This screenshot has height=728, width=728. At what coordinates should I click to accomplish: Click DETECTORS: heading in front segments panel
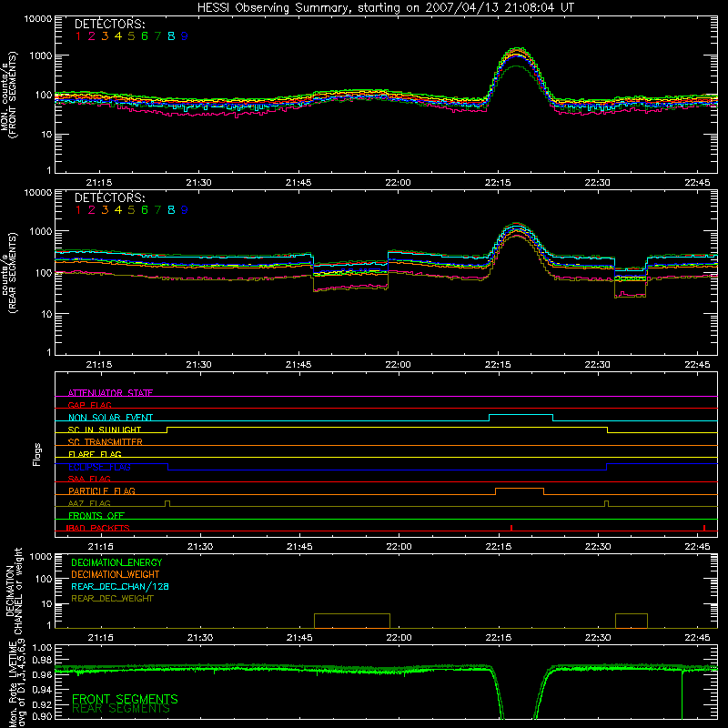109,24
